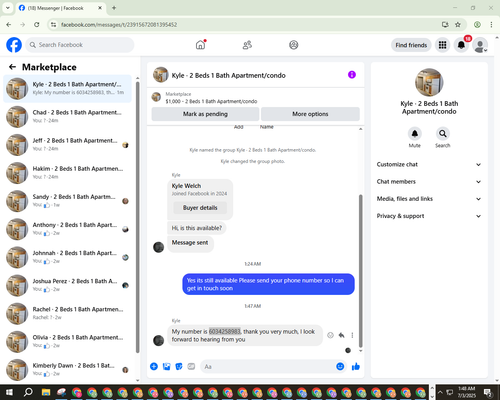Screen dimensions: 500x400
Task: Open more actions plus icon in composer
Action: [x=154, y=367]
